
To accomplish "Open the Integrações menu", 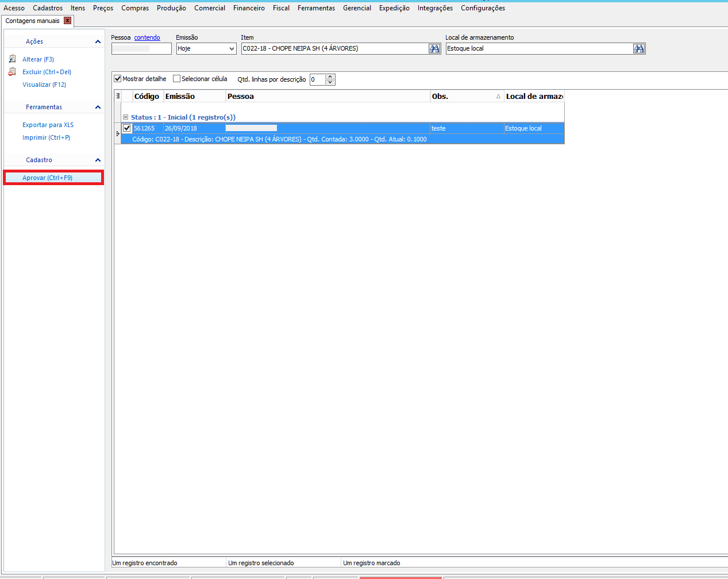I will tap(435, 8).
